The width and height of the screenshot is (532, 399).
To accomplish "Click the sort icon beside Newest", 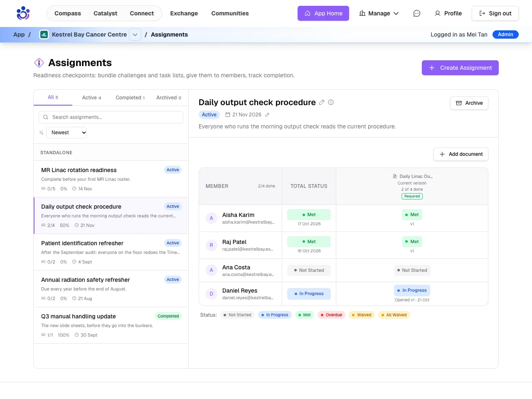I will [x=41, y=133].
